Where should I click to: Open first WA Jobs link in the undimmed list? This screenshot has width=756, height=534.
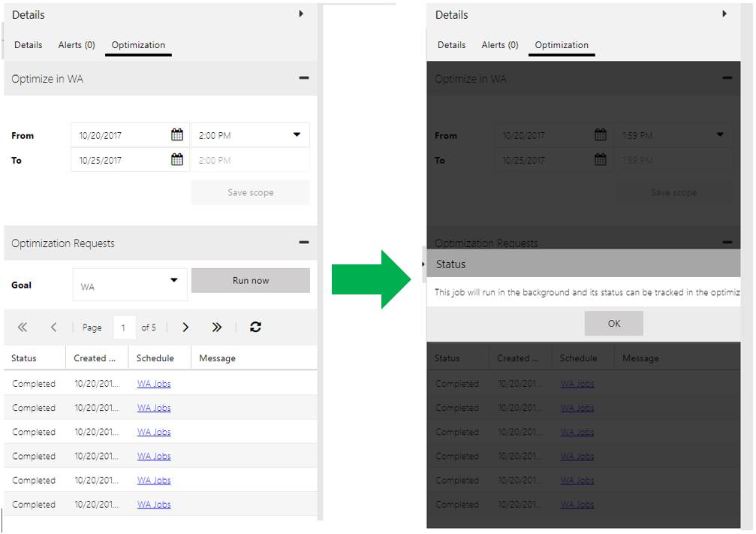click(154, 384)
